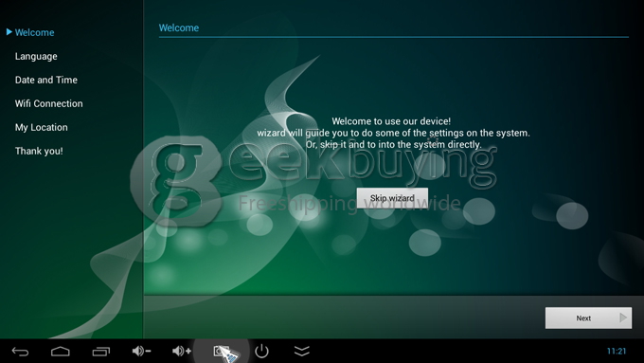Select Welcome in the wizard sidebar
Image resolution: width=644 pixels, height=363 pixels.
point(34,32)
